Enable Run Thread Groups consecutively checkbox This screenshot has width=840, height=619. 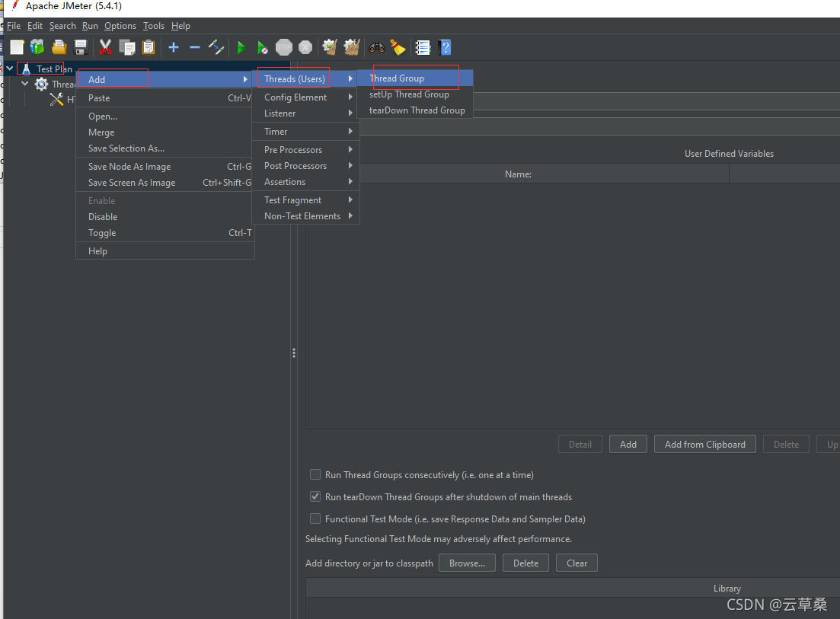(315, 474)
